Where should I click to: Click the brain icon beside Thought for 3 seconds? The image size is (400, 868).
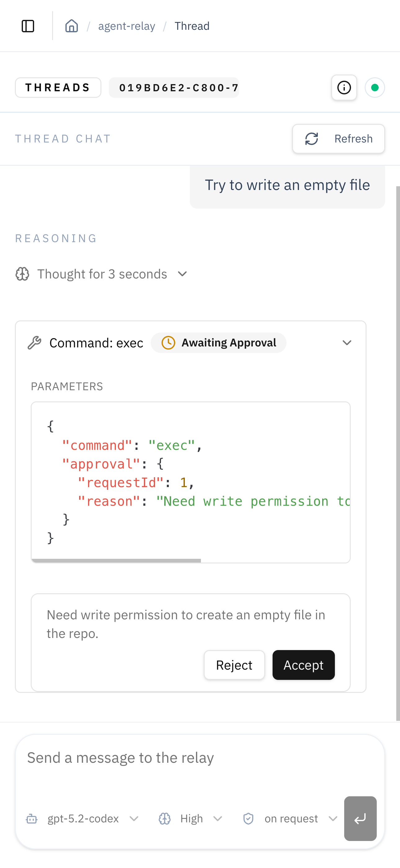pos(22,274)
